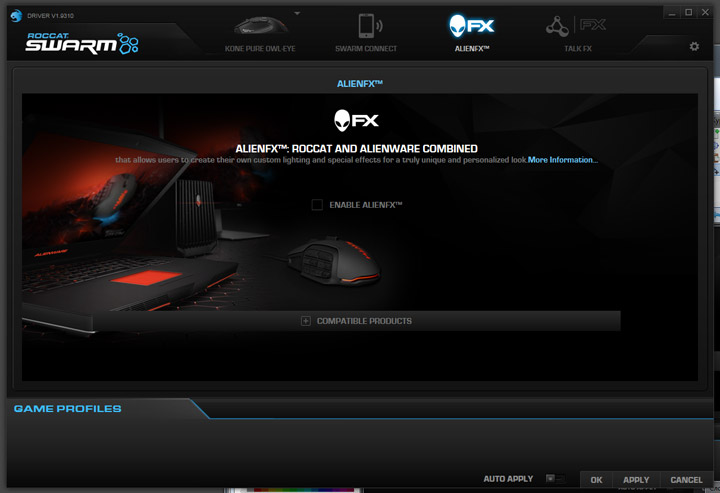The width and height of the screenshot is (720, 493).
Task: Select the AlienFX tab
Action: 472,33
